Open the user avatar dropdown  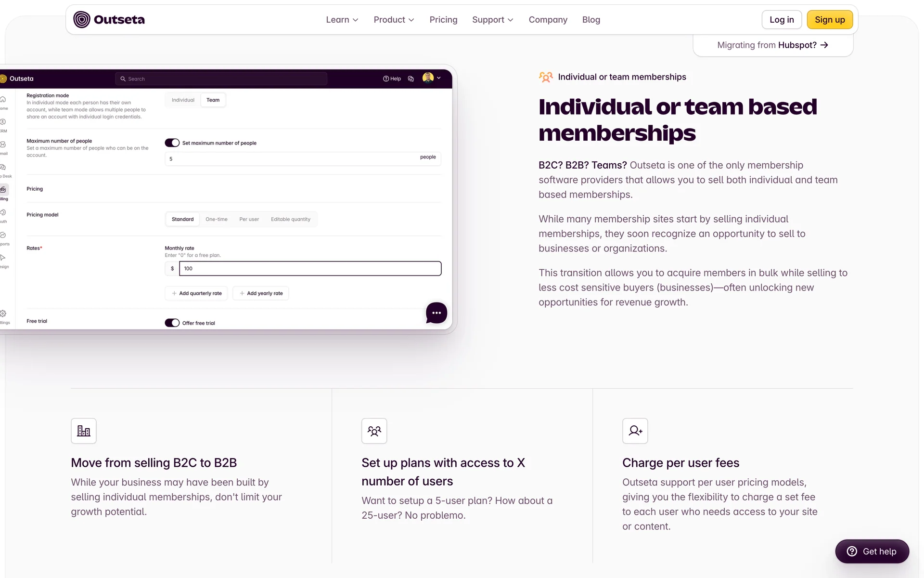tap(432, 78)
